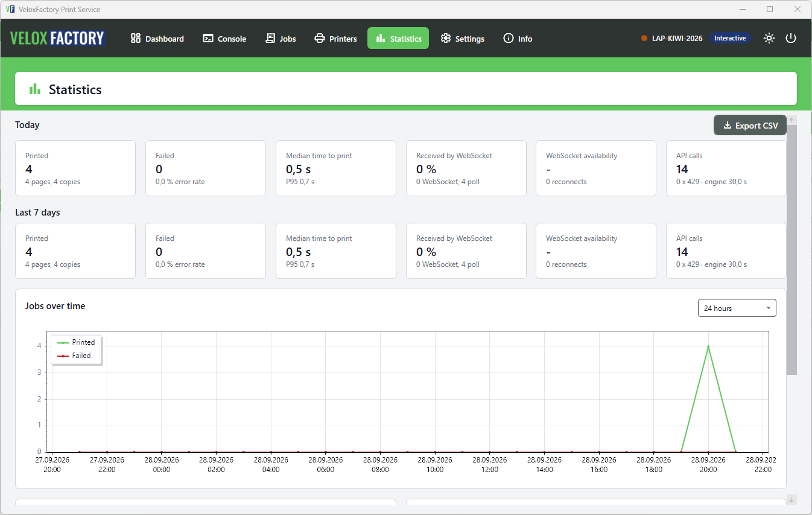Toggle light/dark theme sun icon

coord(769,38)
